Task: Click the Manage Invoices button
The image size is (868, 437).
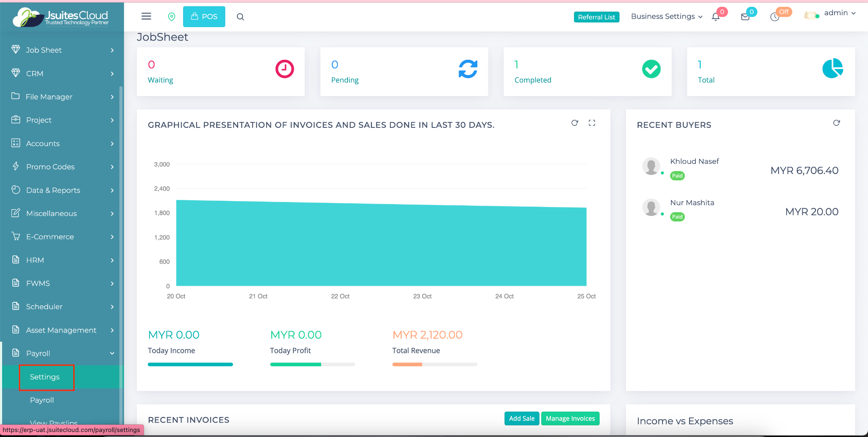Action: tap(570, 418)
